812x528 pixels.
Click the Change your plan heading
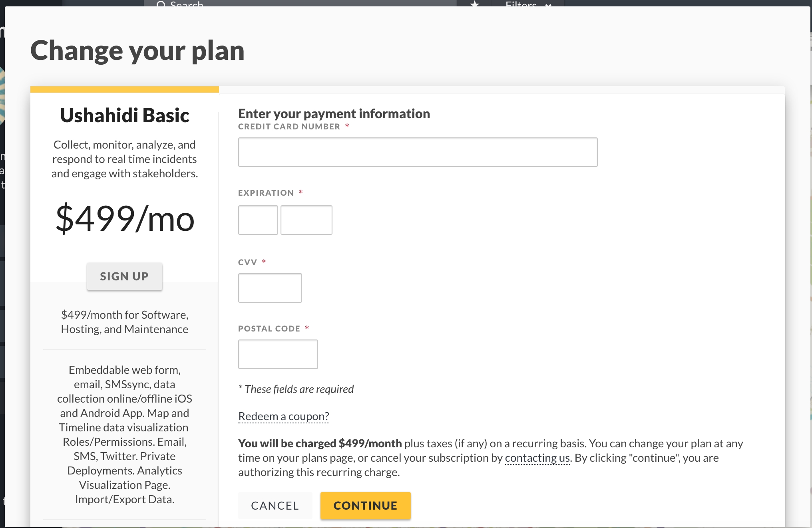click(x=137, y=51)
